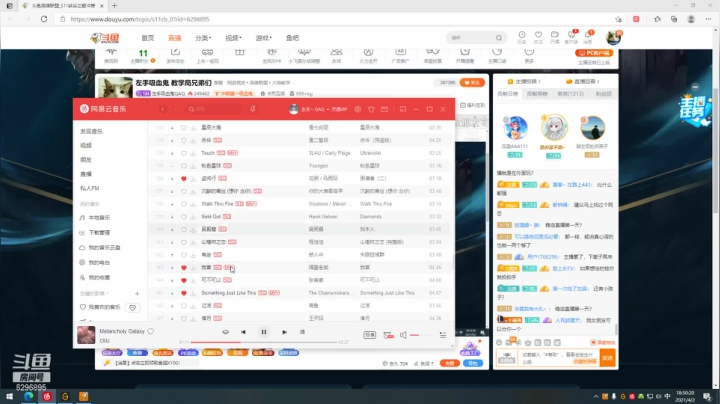
Task: Open the lyrics button in the player bar
Action: pyautogui.click(x=302, y=332)
